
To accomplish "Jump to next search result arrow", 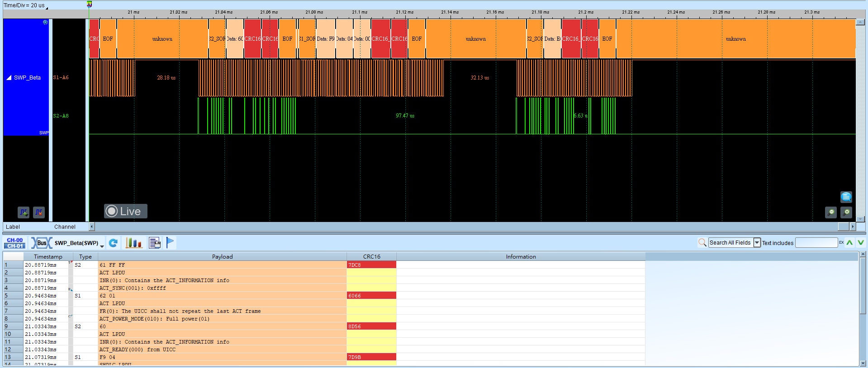I will point(861,243).
